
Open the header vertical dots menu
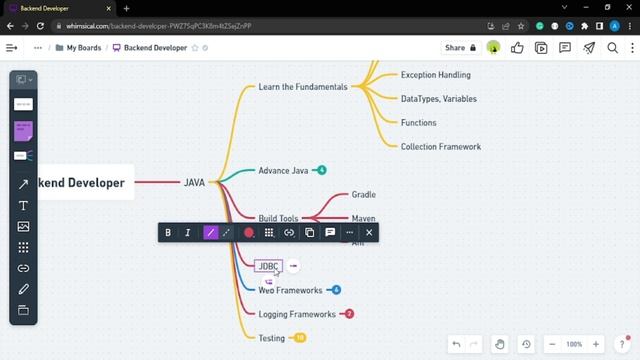(x=632, y=48)
